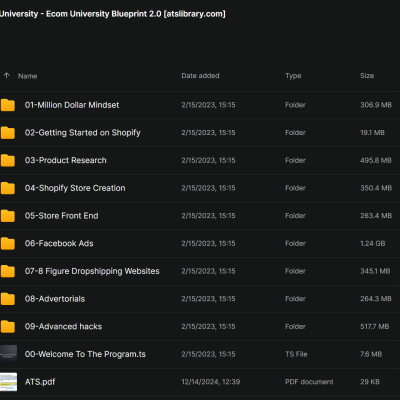Click the date cell for 06-Facebook Ads
Screen dimensions: 400x400
coord(208,243)
